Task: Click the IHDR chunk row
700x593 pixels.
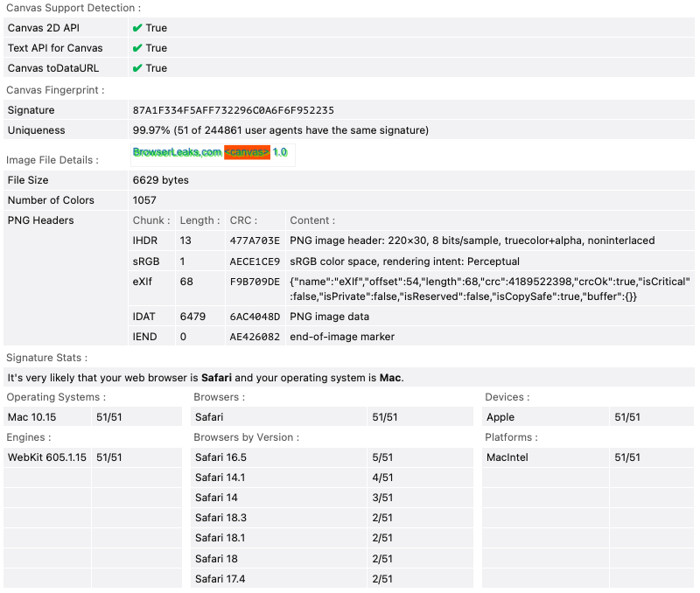Action: pyautogui.click(x=145, y=241)
